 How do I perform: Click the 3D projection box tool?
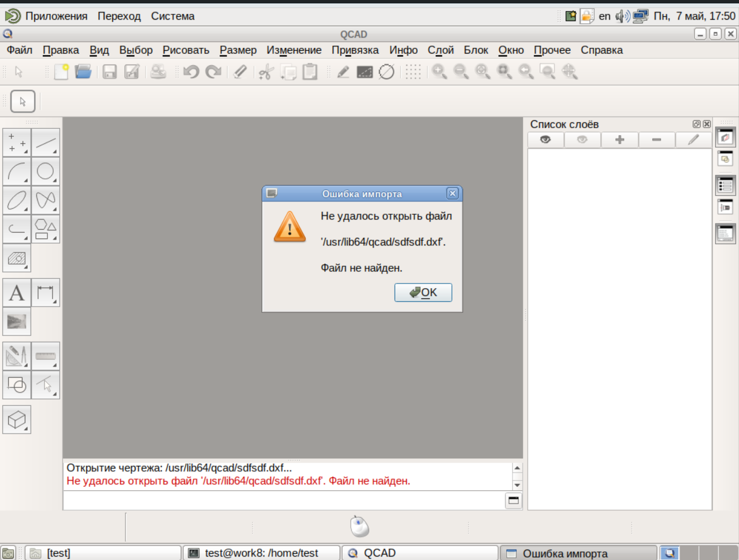click(x=17, y=420)
